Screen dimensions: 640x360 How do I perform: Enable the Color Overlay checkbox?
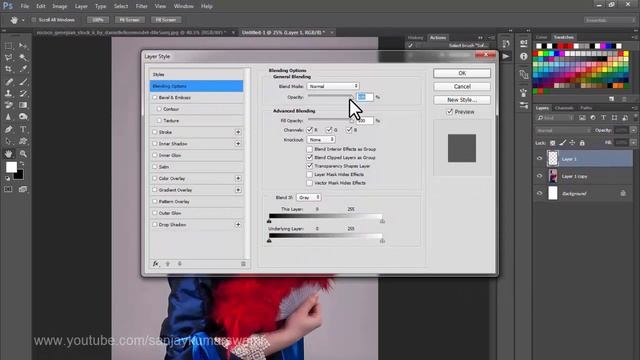(155, 178)
